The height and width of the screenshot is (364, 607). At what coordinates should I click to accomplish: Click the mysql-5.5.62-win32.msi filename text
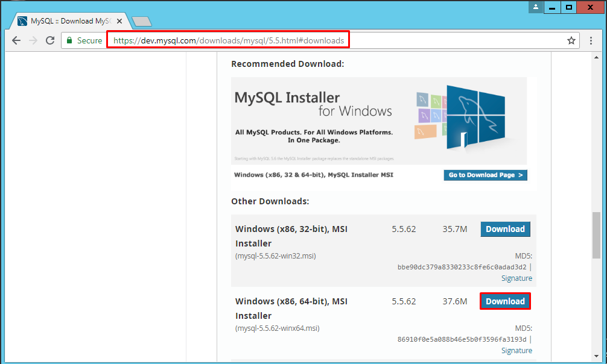point(276,256)
